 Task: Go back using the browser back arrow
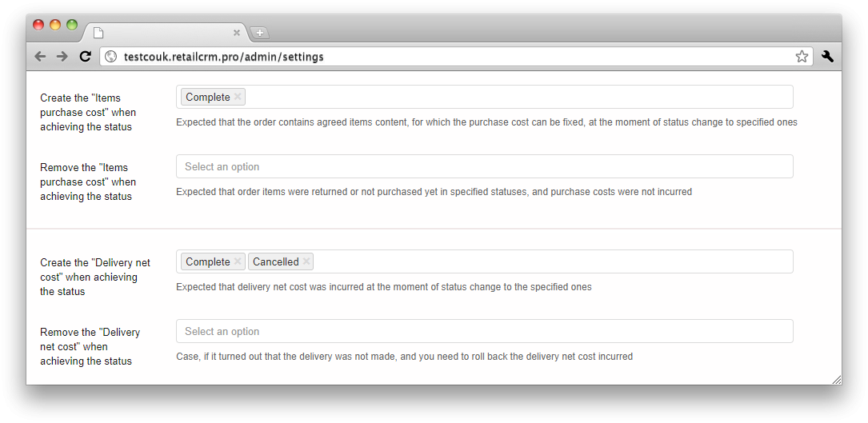40,57
